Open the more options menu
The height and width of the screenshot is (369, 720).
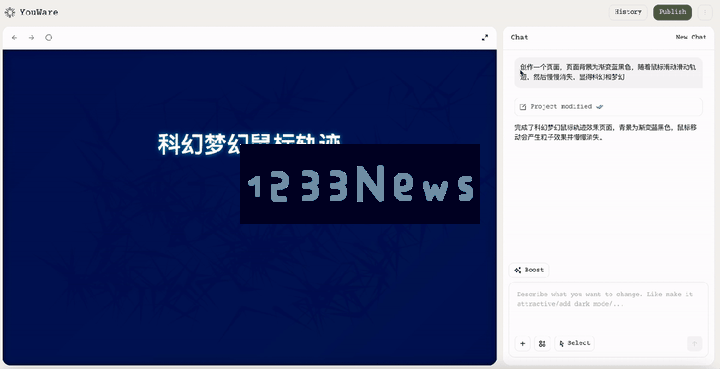[705, 12]
